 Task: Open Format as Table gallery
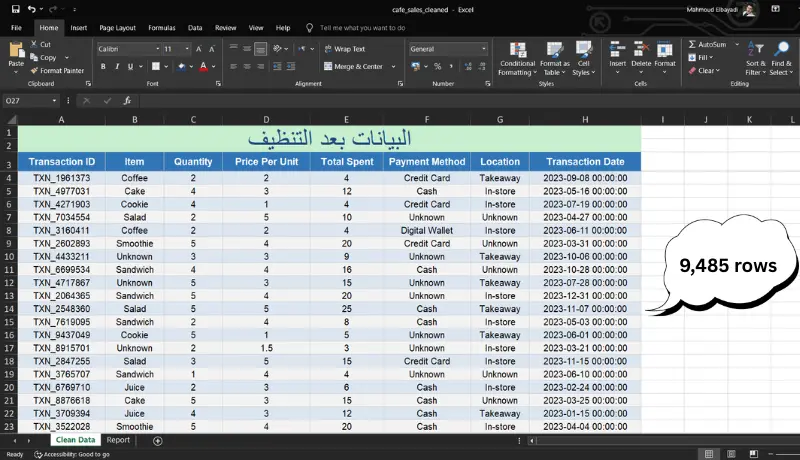pos(554,59)
